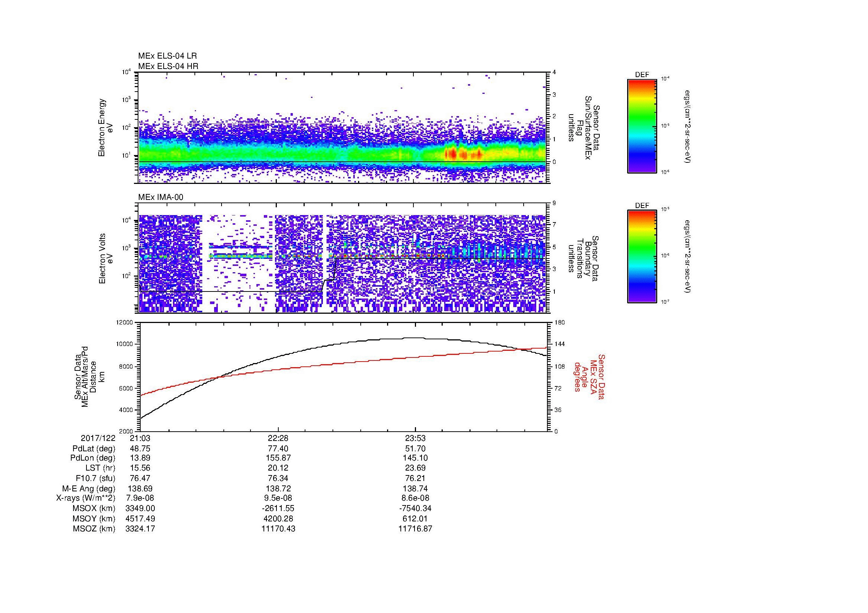Click the LST value 20.12

(x=278, y=468)
